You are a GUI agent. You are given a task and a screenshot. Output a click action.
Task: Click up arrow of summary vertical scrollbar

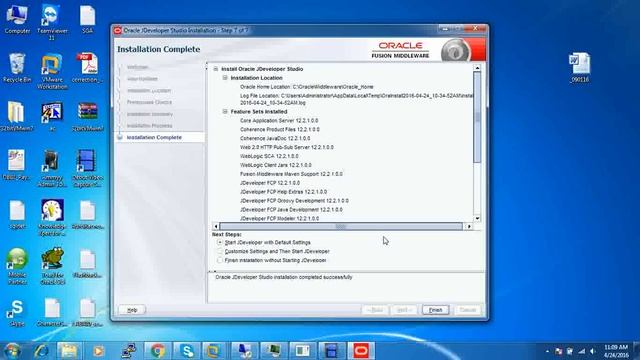(x=477, y=68)
